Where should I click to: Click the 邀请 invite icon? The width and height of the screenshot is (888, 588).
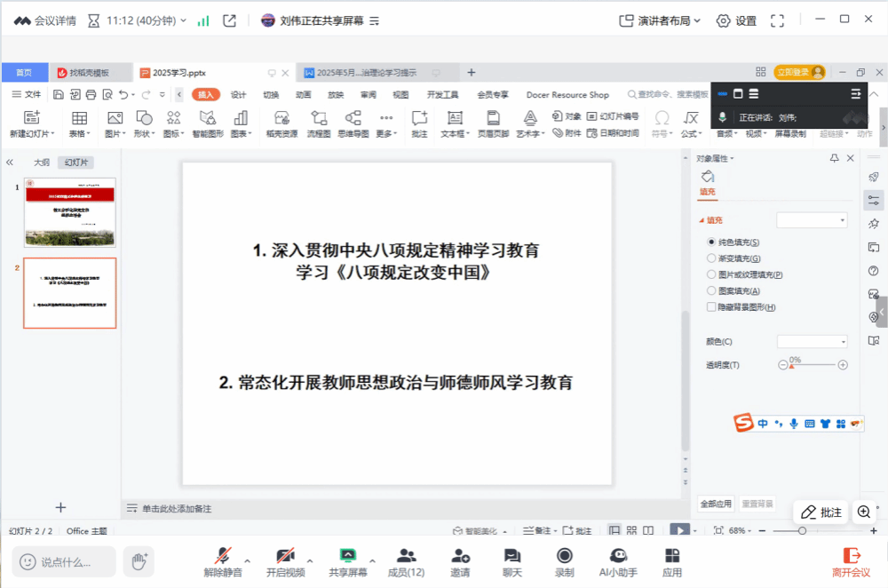pos(460,556)
